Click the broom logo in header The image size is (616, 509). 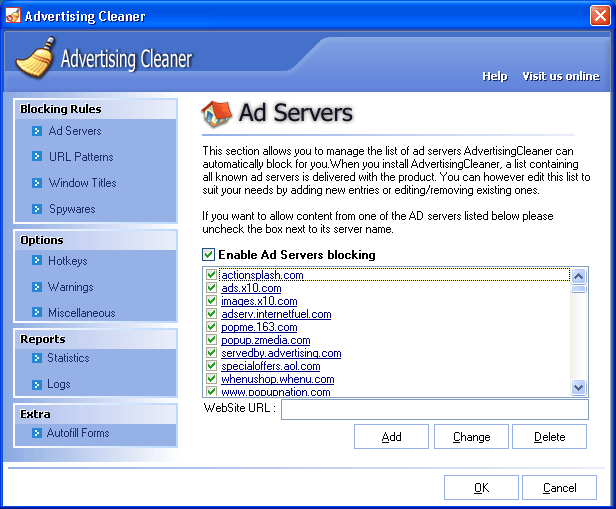click(35, 57)
